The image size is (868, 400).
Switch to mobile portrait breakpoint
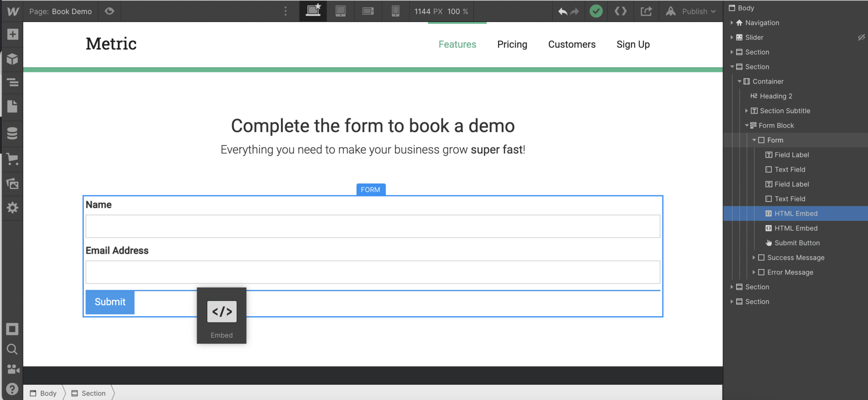(x=395, y=11)
